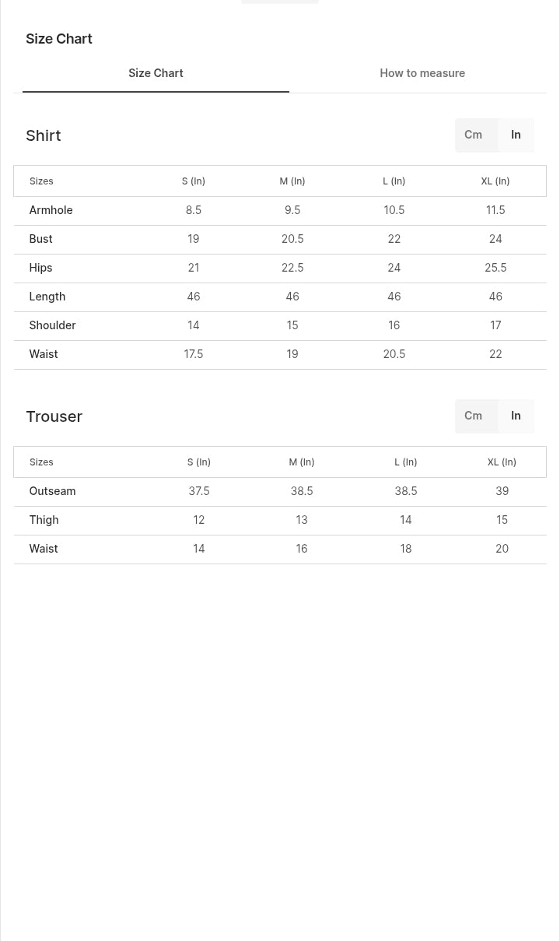Select the Size Chart tab
Image resolution: width=560 pixels, height=941 pixels.
click(x=156, y=73)
